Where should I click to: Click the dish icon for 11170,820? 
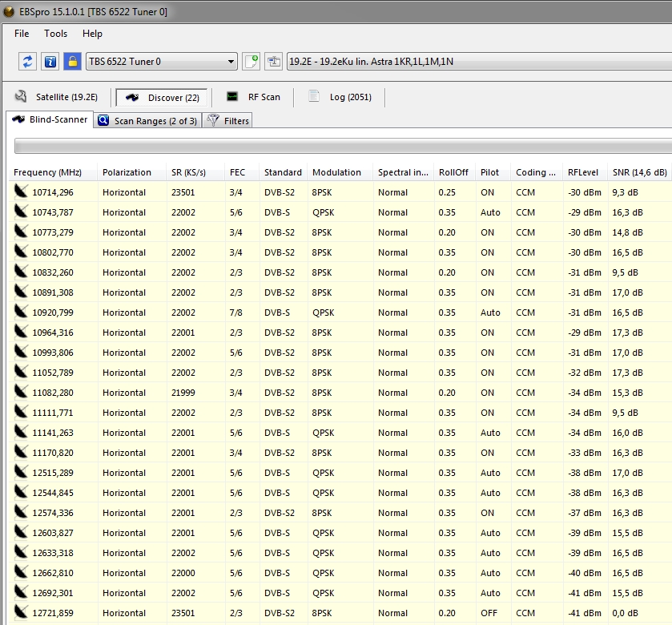pyautogui.click(x=21, y=452)
